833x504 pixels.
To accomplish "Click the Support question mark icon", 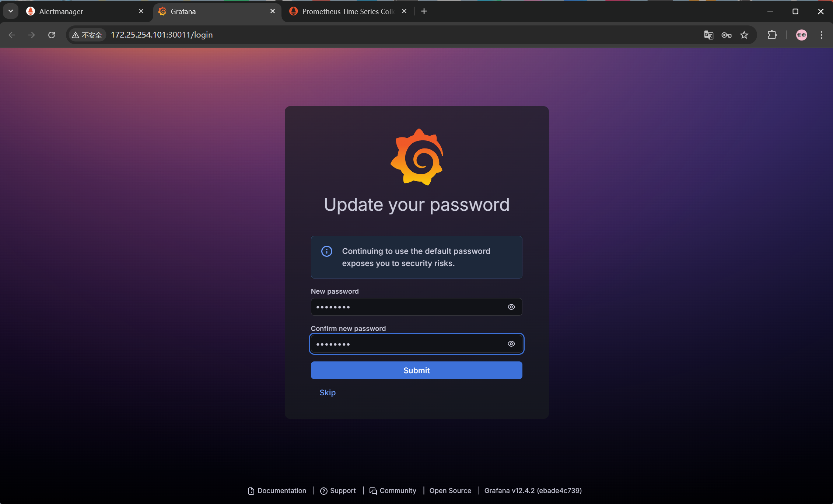I will (323, 491).
